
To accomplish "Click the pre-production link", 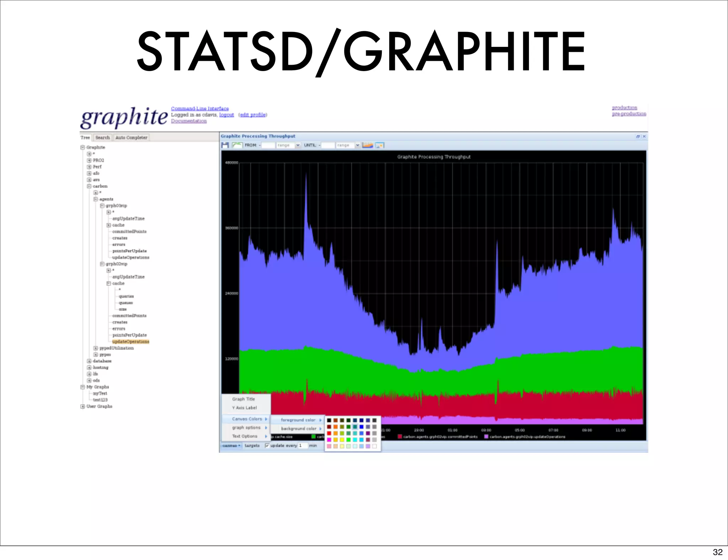I will pyautogui.click(x=629, y=114).
